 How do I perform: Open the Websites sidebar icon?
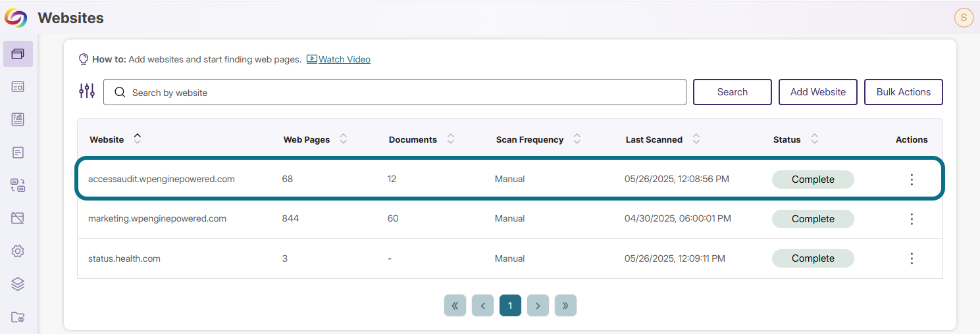tap(18, 54)
